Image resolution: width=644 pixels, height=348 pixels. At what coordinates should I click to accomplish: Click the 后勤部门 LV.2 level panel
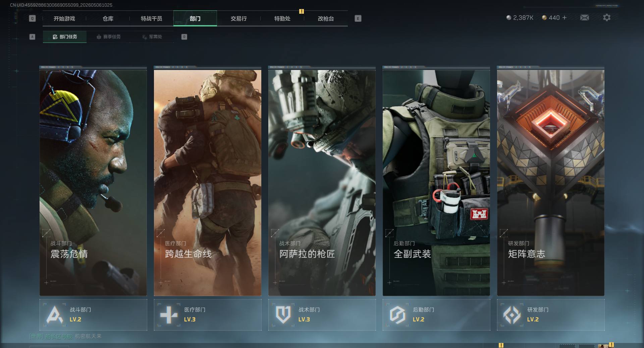[x=436, y=315]
